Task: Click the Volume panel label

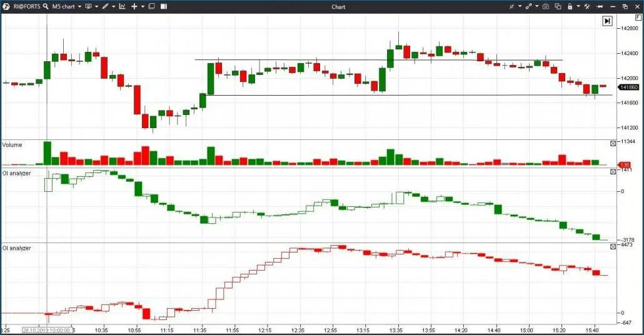Action: (x=12, y=145)
